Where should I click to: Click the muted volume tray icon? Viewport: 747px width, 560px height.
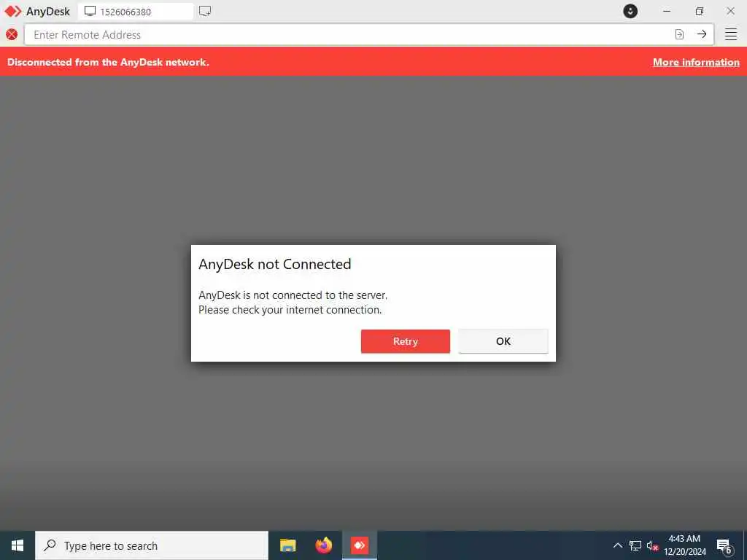652,546
